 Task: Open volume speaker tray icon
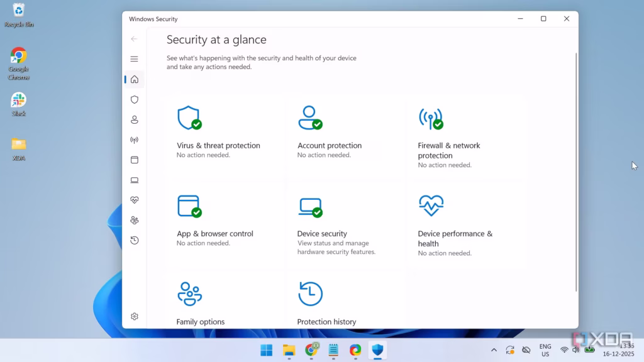pos(576,350)
